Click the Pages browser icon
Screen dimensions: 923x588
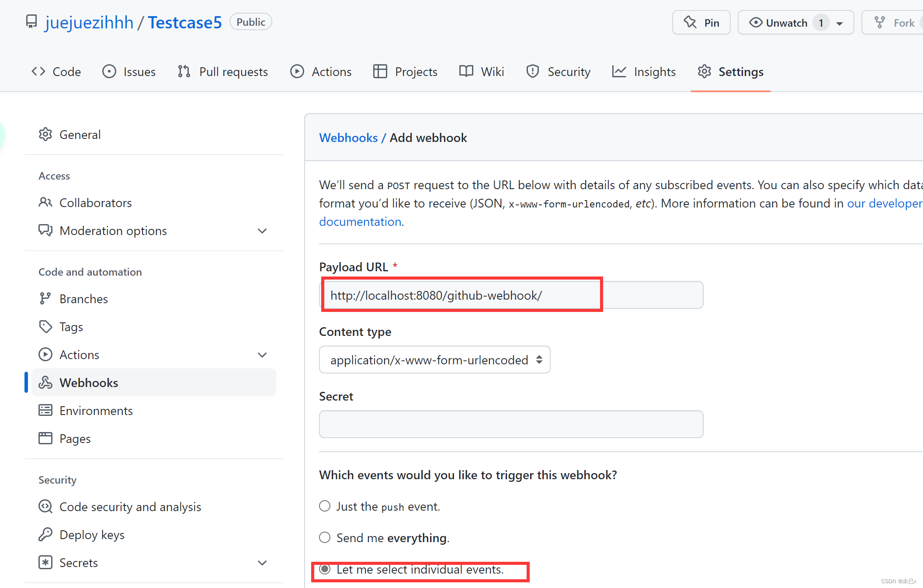(x=45, y=439)
